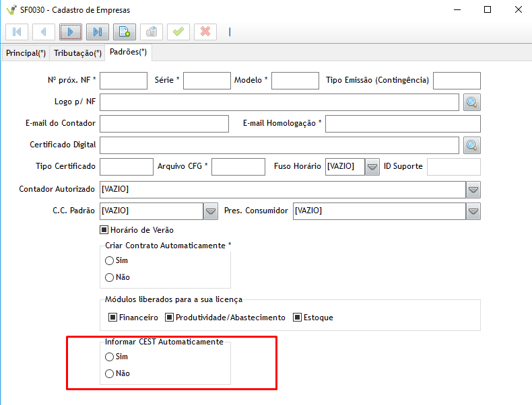The width and height of the screenshot is (532, 405).
Task: Select Não under Criar Contrato Automaticamente
Action: tap(110, 277)
